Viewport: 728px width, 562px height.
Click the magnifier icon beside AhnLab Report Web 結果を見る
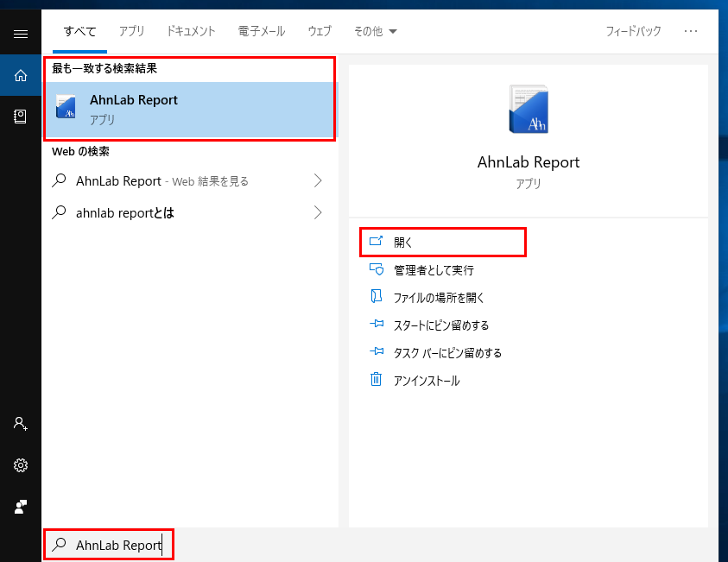coord(59,180)
